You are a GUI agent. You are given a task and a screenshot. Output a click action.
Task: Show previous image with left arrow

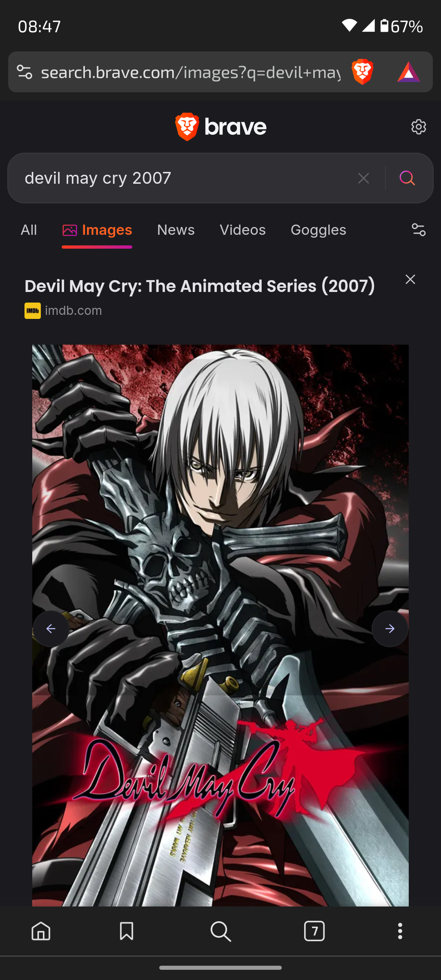[51, 629]
